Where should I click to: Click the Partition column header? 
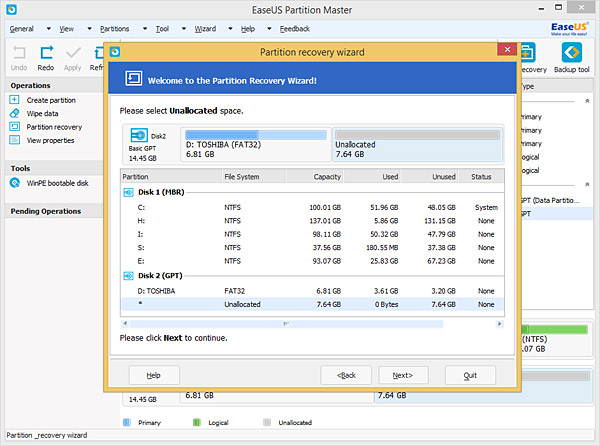(171, 177)
